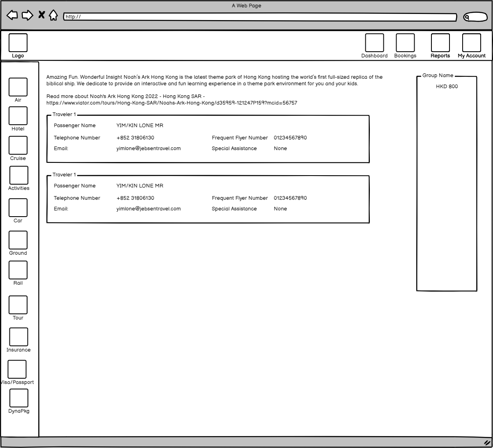Select the Insurance sidebar icon

pyautogui.click(x=18, y=337)
